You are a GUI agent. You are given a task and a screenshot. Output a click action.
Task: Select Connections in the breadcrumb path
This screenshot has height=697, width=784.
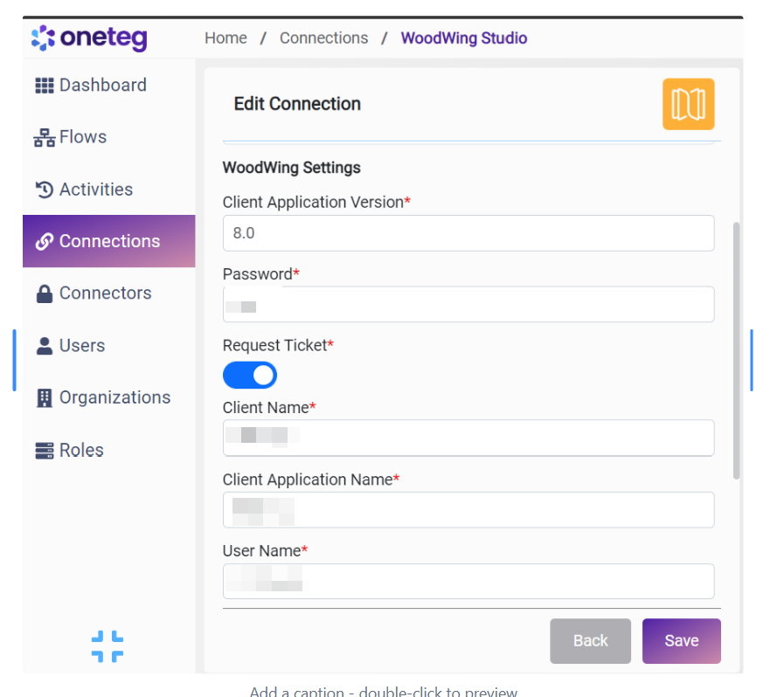click(323, 38)
